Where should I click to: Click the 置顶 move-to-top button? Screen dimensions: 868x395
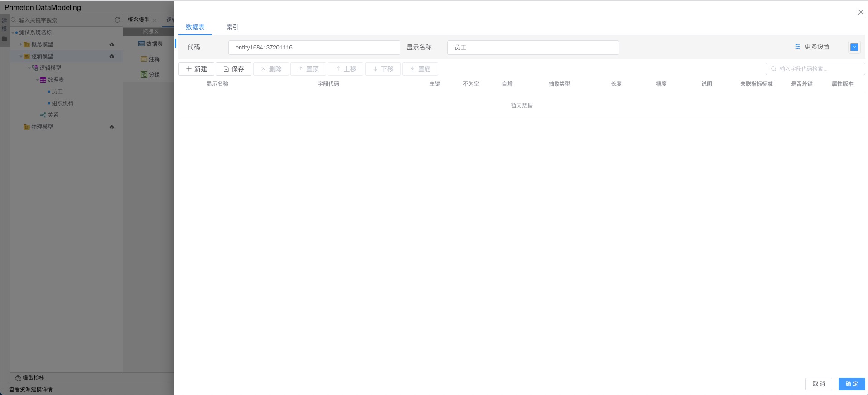(309, 69)
